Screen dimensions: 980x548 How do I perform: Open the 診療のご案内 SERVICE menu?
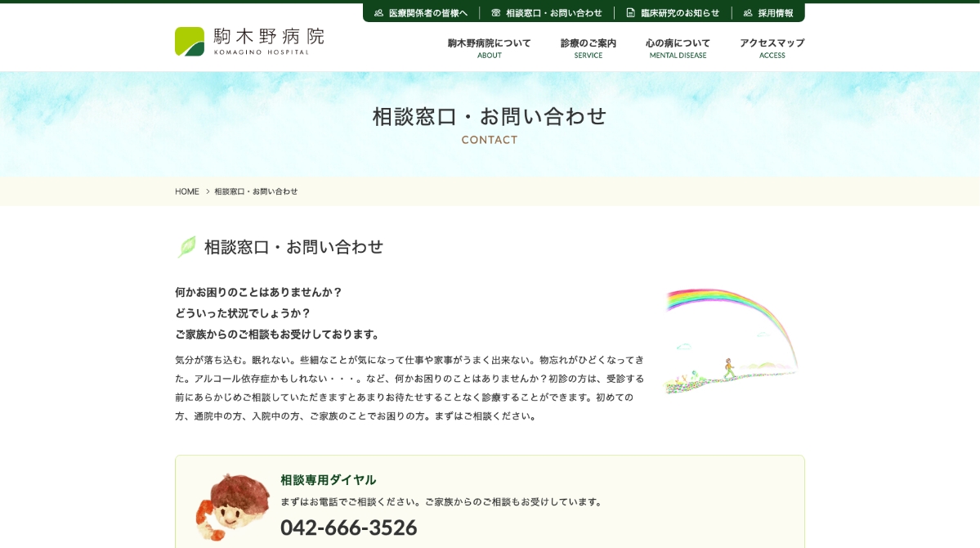[588, 48]
